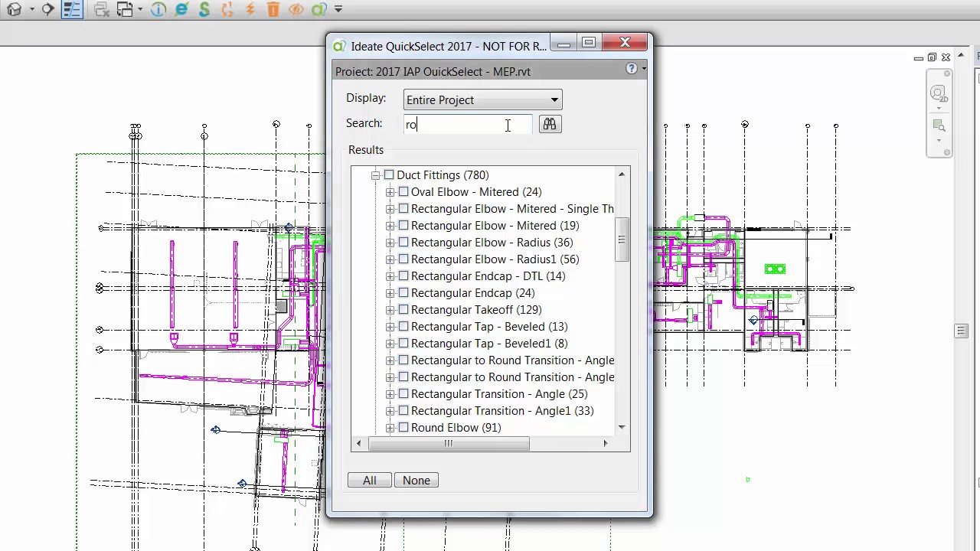Open the Switch Windows dropdown arrow
The image size is (980, 551).
click(x=140, y=10)
